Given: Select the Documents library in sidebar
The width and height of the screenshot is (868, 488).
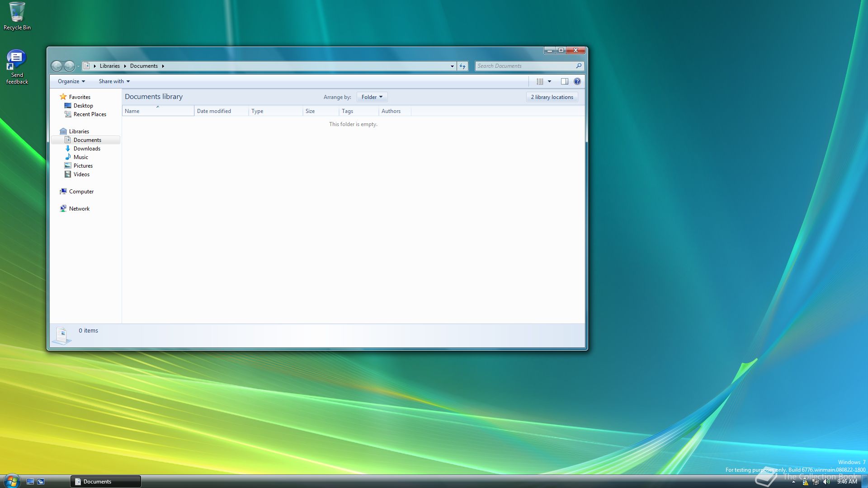Looking at the screenshot, I should point(86,140).
